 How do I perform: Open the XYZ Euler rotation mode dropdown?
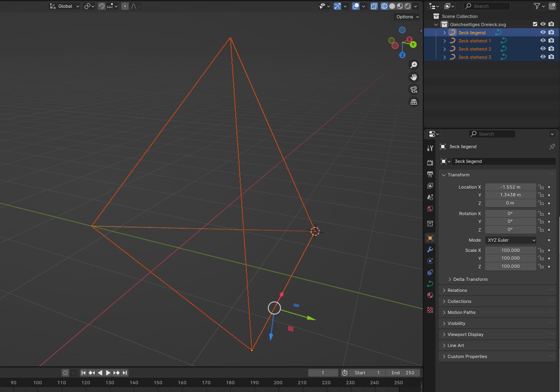pyautogui.click(x=511, y=240)
